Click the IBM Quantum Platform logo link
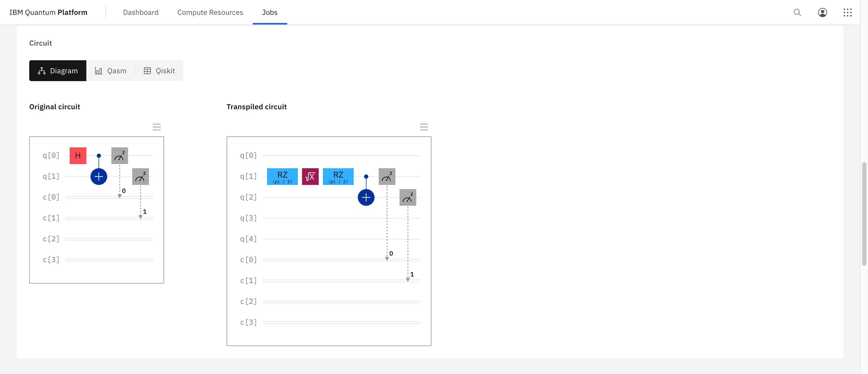The height and width of the screenshot is (374, 868). pyautogui.click(x=48, y=13)
